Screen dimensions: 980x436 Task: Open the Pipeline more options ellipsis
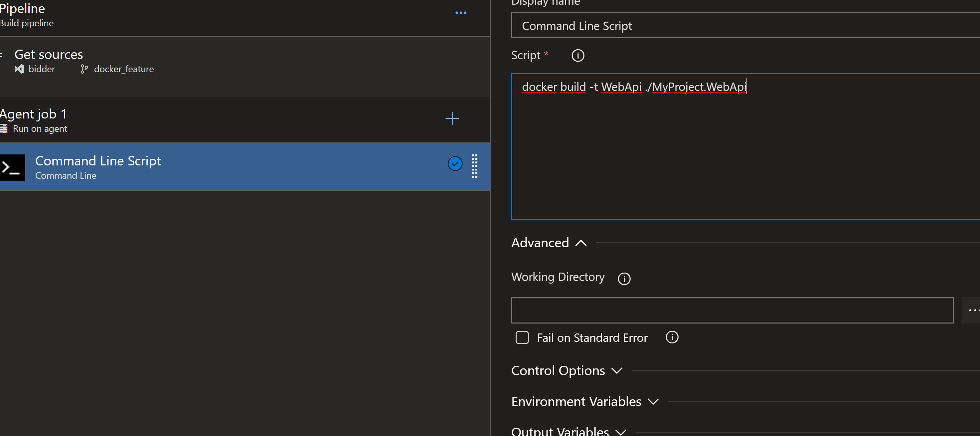coord(461,13)
